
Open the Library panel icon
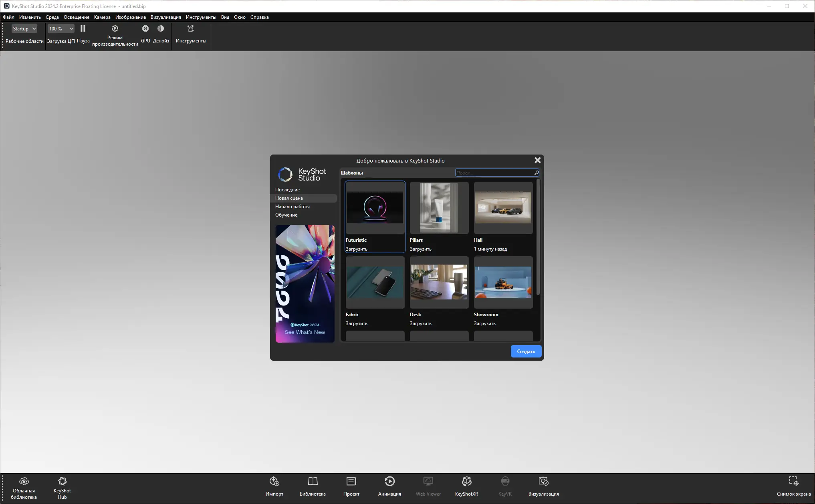click(x=313, y=482)
